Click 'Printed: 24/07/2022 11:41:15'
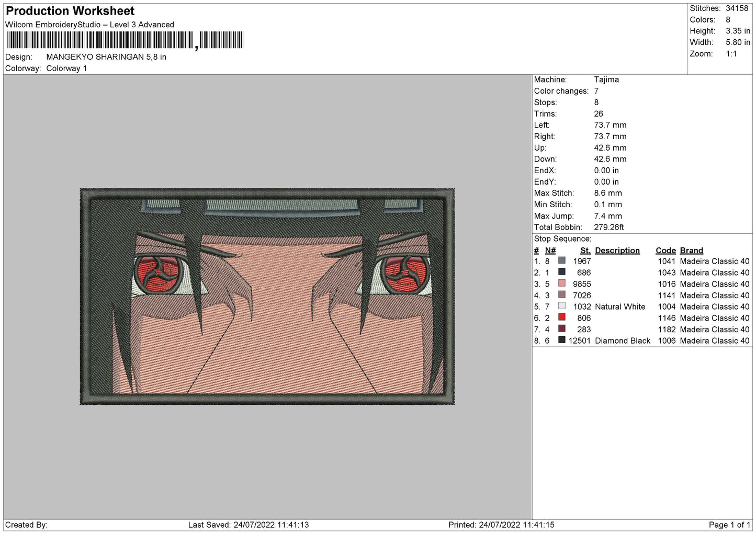The image size is (756, 534). [x=501, y=525]
